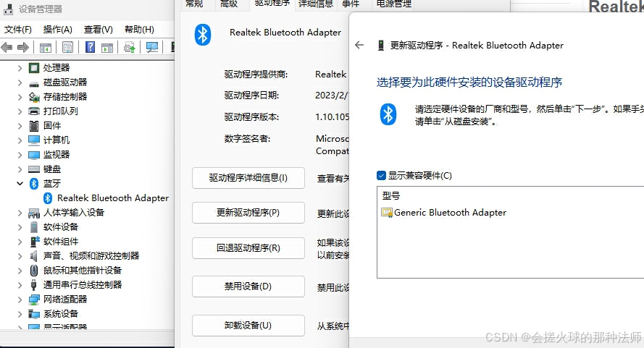
Task: Go back using the update driver wizard arrow
Action: (359, 45)
